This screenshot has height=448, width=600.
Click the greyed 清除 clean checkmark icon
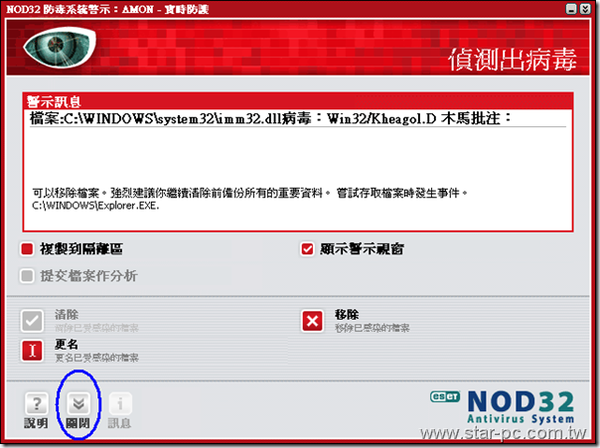32,321
